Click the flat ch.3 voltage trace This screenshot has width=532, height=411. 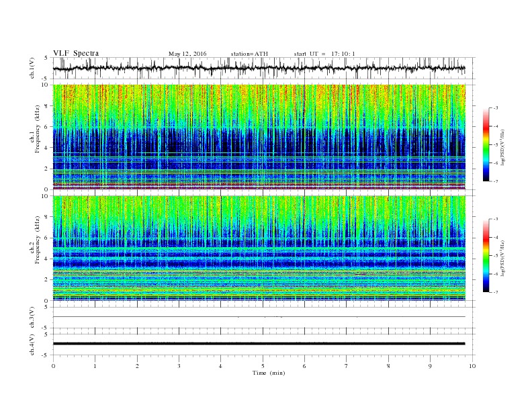[x=259, y=317]
